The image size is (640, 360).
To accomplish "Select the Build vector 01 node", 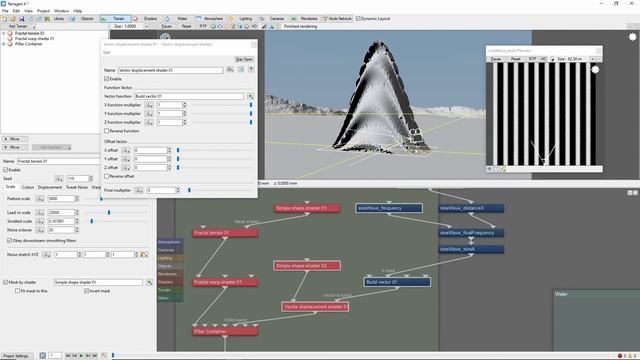I will point(397,282).
